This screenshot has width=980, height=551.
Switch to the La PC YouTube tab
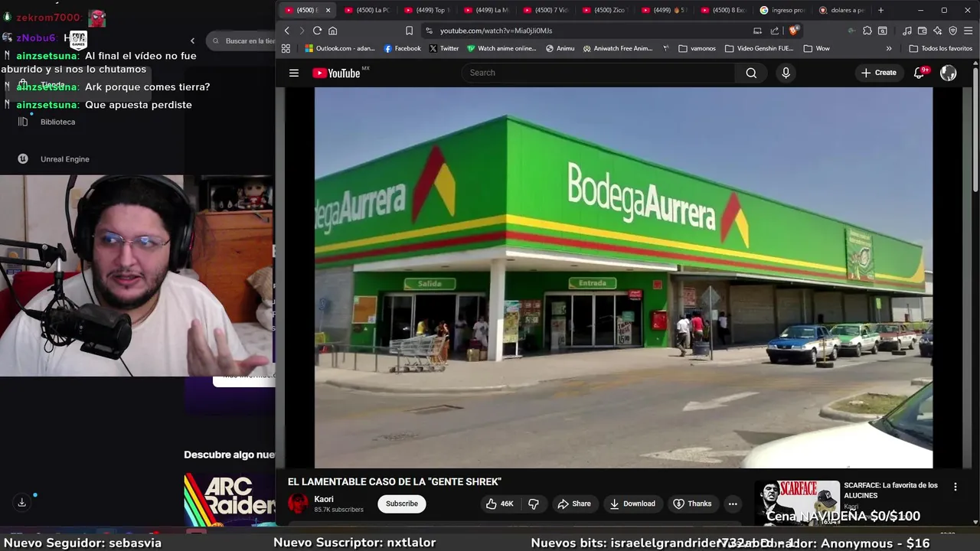coord(367,10)
